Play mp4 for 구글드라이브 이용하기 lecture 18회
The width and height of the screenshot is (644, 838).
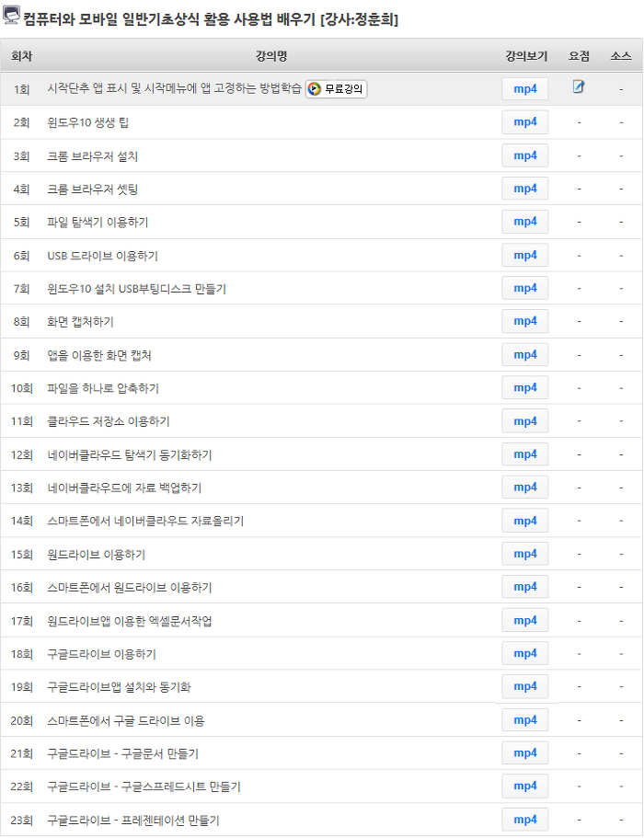(x=524, y=654)
